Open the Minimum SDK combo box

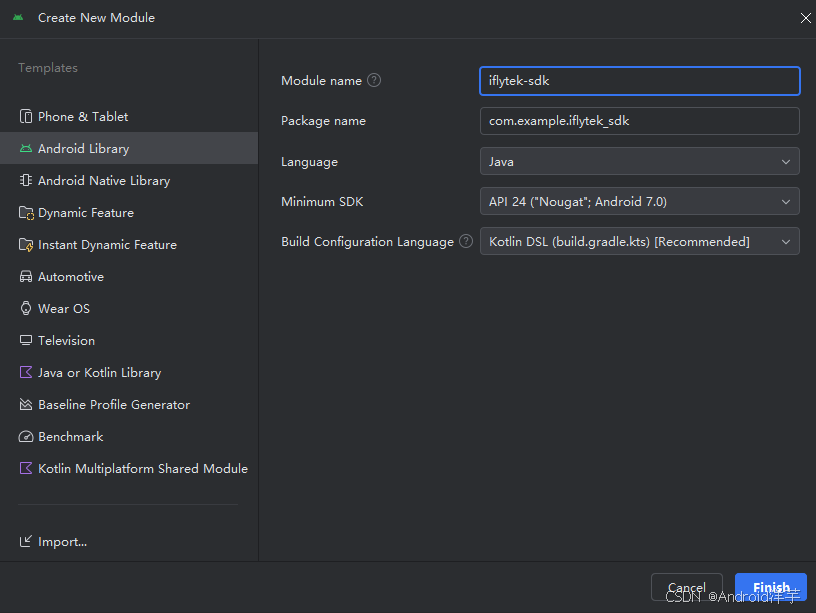[640, 201]
